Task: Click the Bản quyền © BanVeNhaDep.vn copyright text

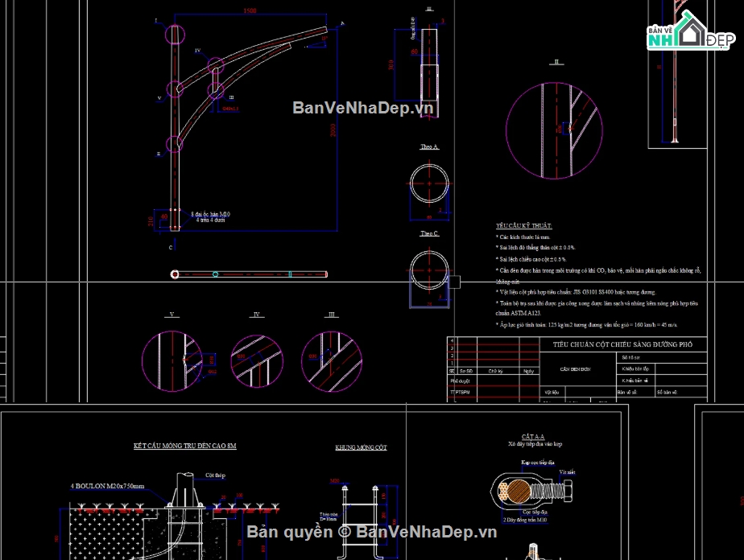Action: (x=372, y=532)
